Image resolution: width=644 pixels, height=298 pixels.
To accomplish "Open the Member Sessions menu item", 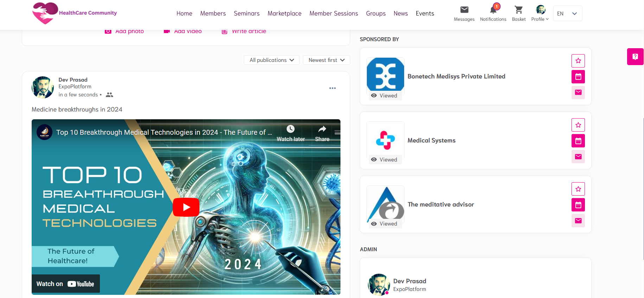I will click(333, 13).
